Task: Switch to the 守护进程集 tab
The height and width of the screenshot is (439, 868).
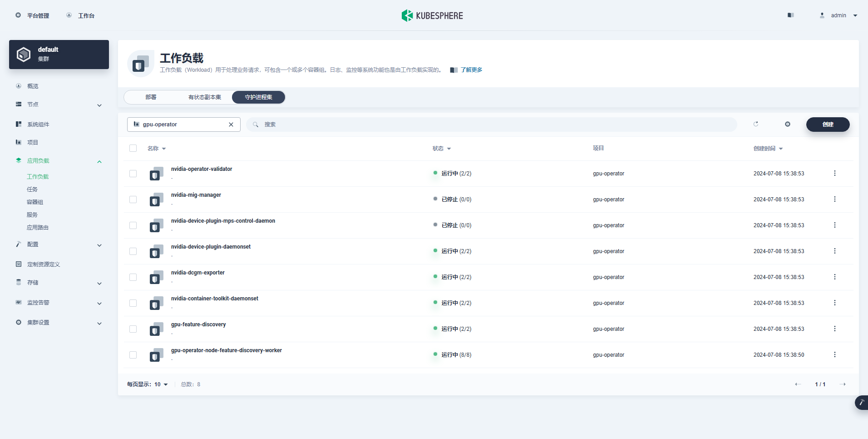Action: tap(258, 97)
